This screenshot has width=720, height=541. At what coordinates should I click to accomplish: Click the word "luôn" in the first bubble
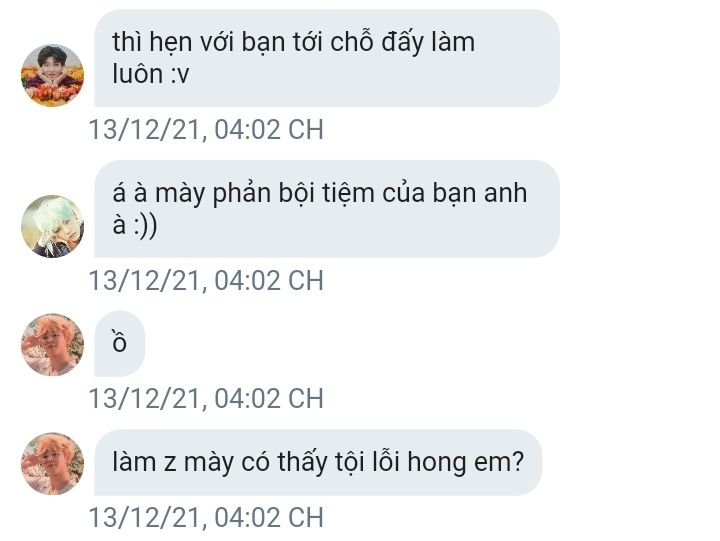(138, 74)
